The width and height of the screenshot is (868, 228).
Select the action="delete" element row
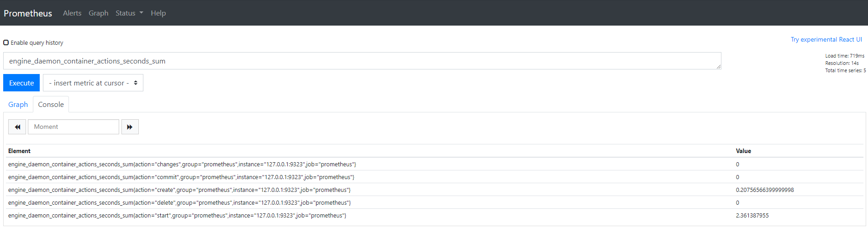pos(435,202)
